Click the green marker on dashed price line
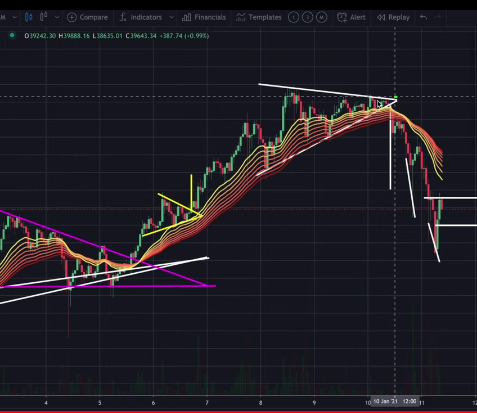477x413 pixels. coord(396,97)
